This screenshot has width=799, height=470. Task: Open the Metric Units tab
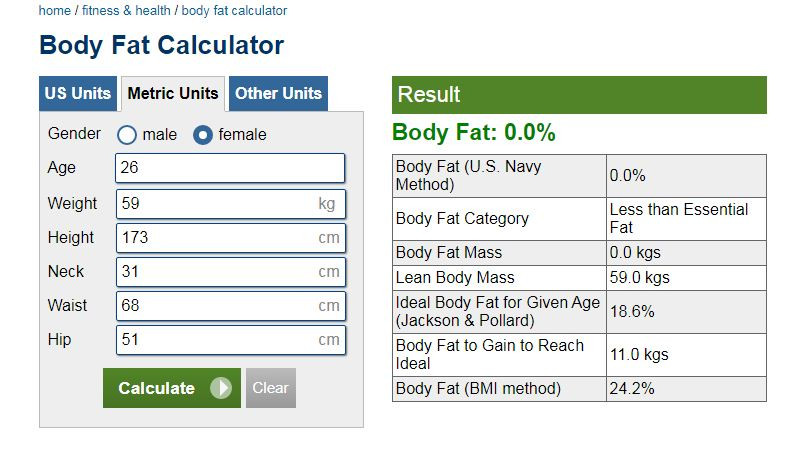(x=173, y=93)
